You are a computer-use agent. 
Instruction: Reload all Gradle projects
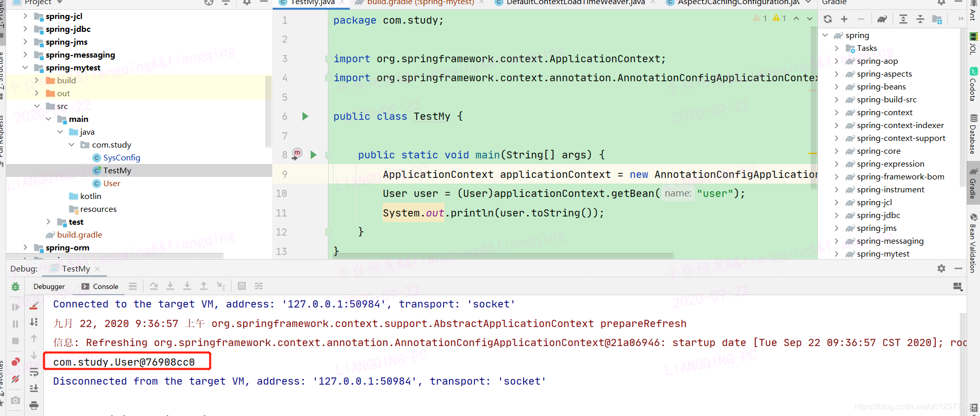[828, 19]
